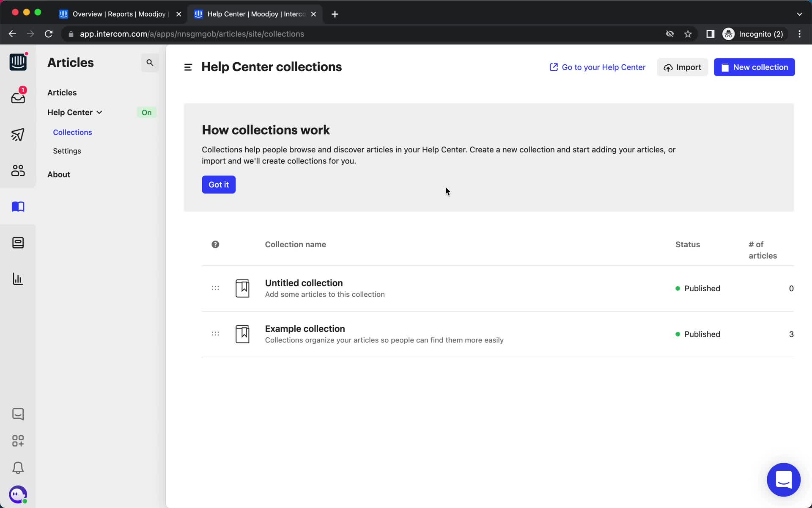This screenshot has width=812, height=508.
Task: Close the Overview Reports tab
Action: pyautogui.click(x=179, y=14)
